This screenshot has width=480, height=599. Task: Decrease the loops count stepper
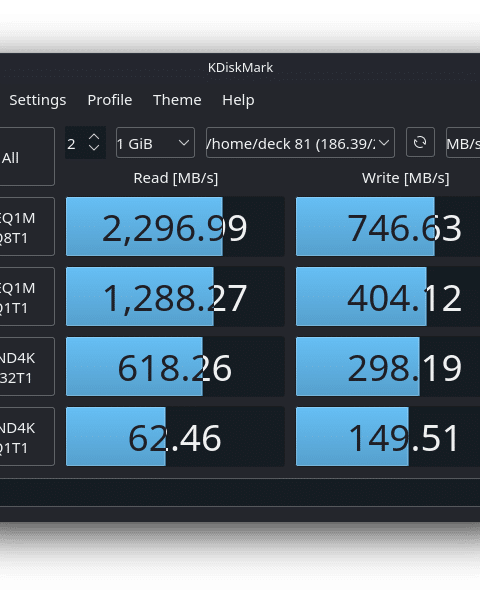point(94,148)
